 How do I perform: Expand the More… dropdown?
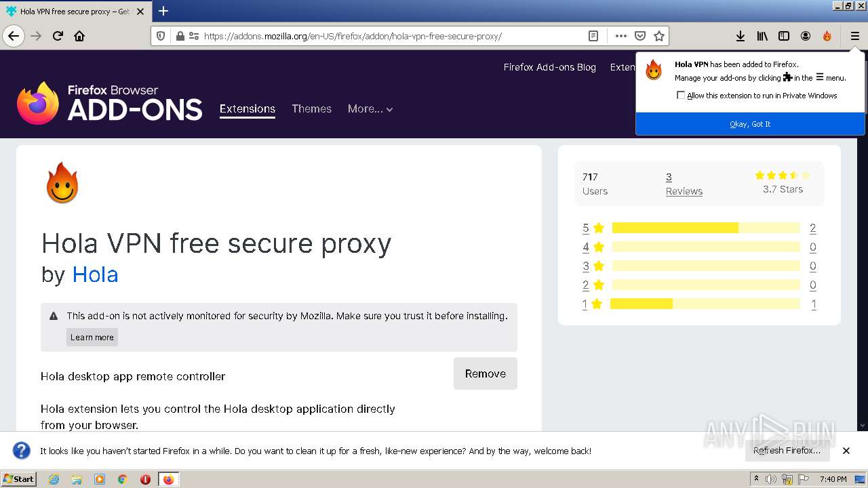(370, 109)
